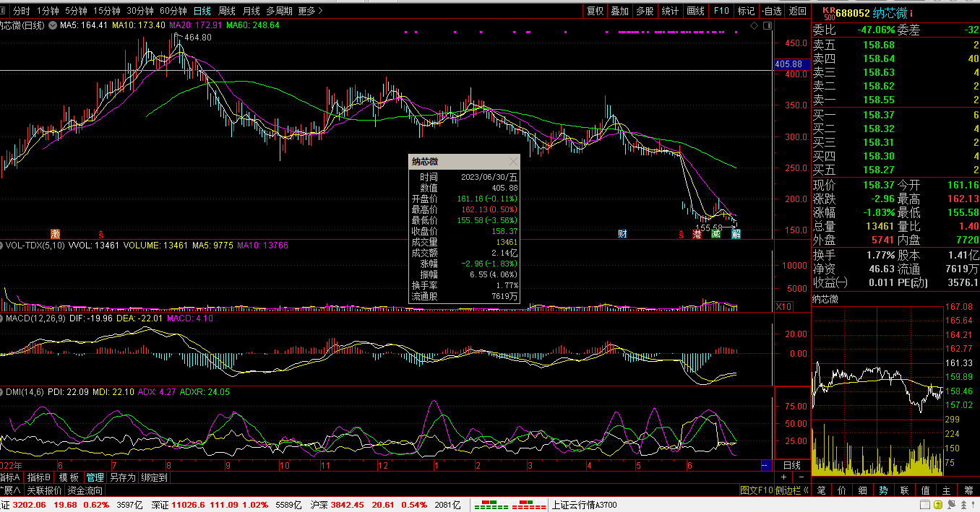Click the 解 event marker on chart

(735, 234)
